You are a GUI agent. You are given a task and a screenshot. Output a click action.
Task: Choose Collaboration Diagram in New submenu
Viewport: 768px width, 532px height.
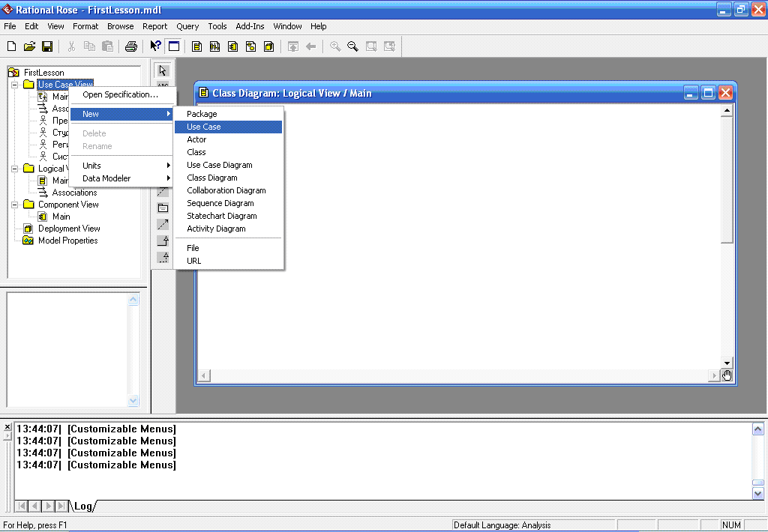tap(228, 190)
